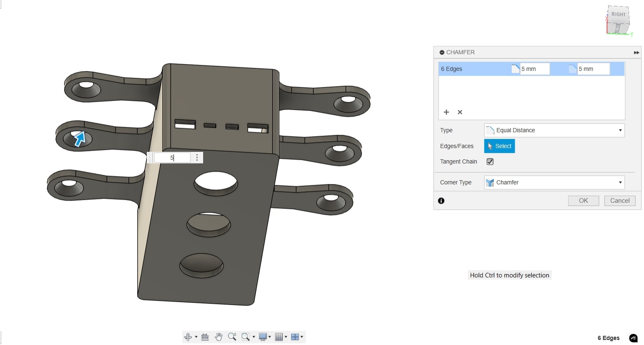Add a new chamfer selection set with plus

tap(446, 112)
